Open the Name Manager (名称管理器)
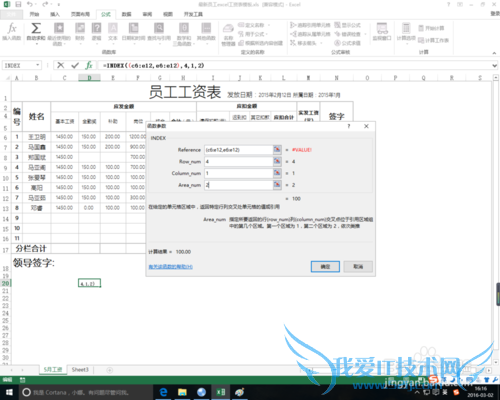500x400 pixels. tap(228, 34)
